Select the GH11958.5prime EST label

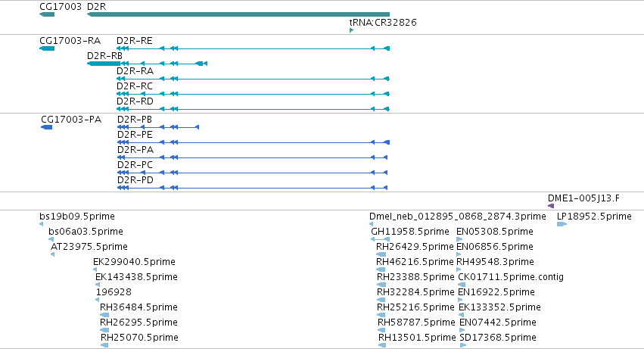(410, 232)
